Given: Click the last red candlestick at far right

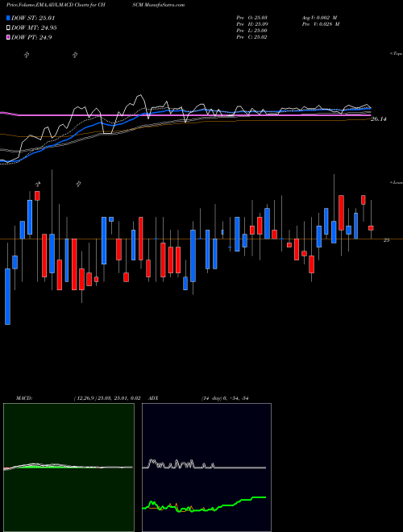Looking at the screenshot, I should pos(371,228).
